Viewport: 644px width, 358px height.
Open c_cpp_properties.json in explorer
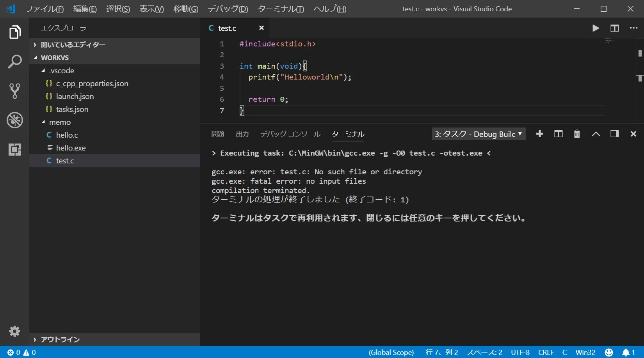[115, 83]
